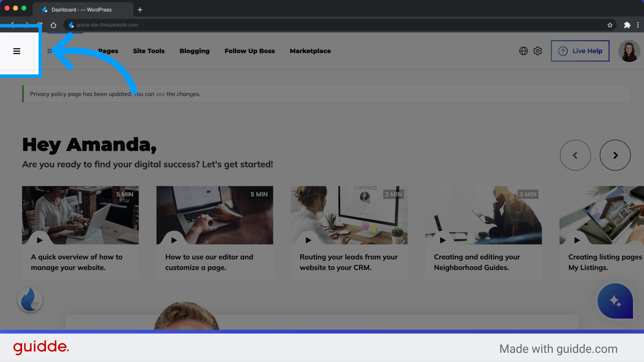Click the 'see' link in the privacy notice
Image resolution: width=644 pixels, height=362 pixels.
(x=160, y=94)
